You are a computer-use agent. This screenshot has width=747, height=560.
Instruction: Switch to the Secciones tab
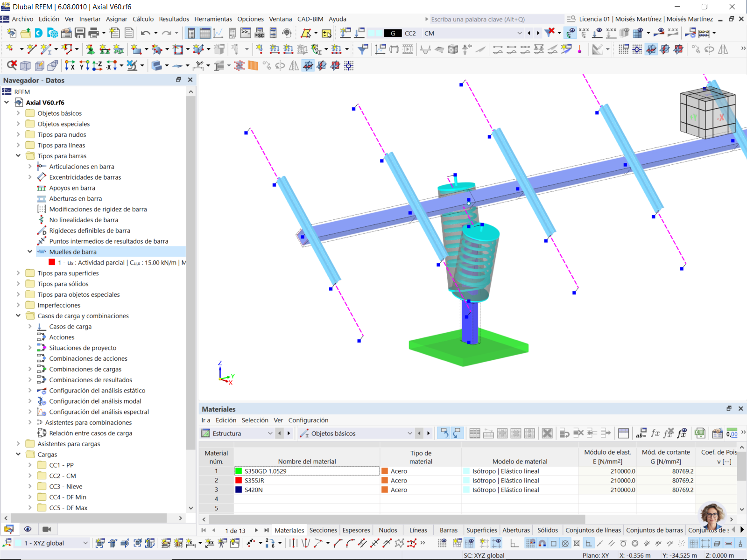pyautogui.click(x=323, y=530)
